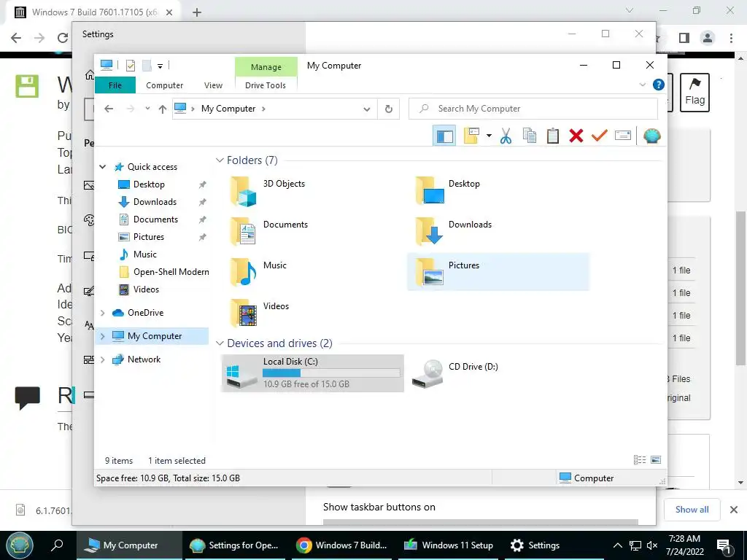Open Classic Explorer settings shell icon
The width and height of the screenshot is (747, 560).
coord(651,136)
